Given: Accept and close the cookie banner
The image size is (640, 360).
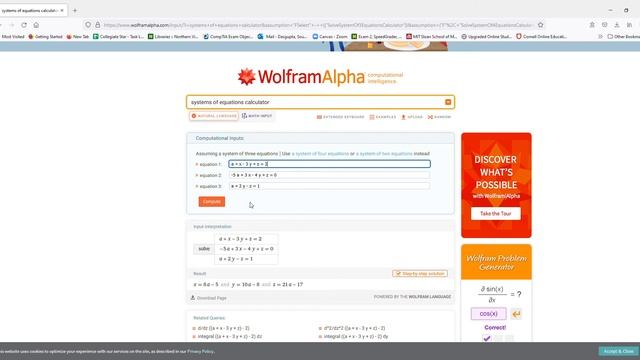Looking at the screenshot, I should pyautogui.click(x=618, y=351).
